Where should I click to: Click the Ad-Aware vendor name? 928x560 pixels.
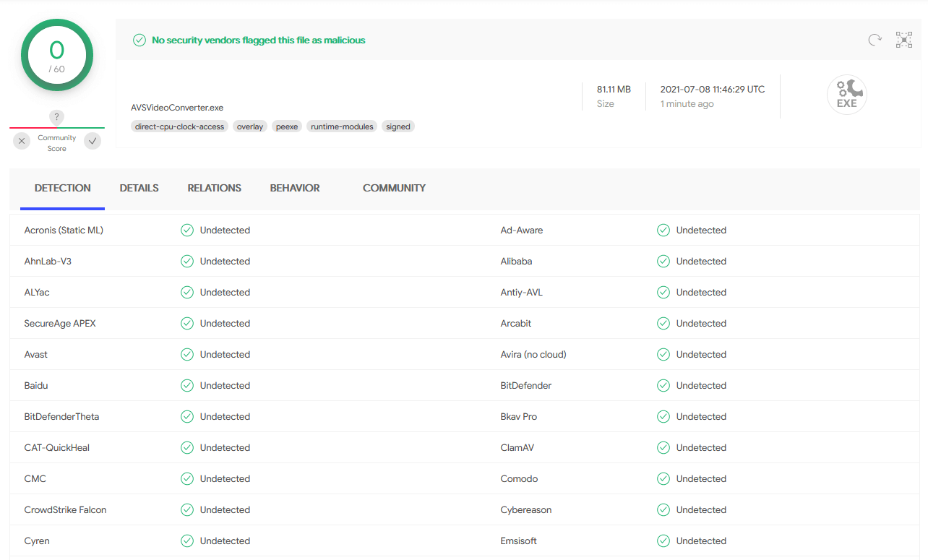coord(522,231)
